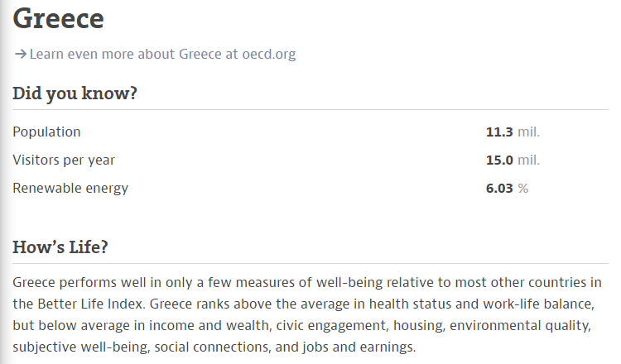Click the Renewable energy label
Image resolution: width=621 pixels, height=364 pixels.
pos(70,188)
